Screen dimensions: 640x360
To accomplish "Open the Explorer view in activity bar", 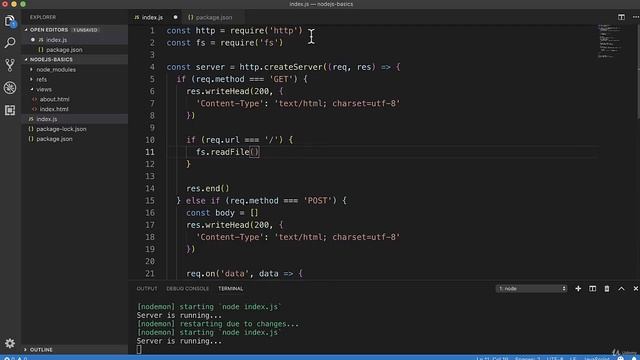I will click(10, 20).
